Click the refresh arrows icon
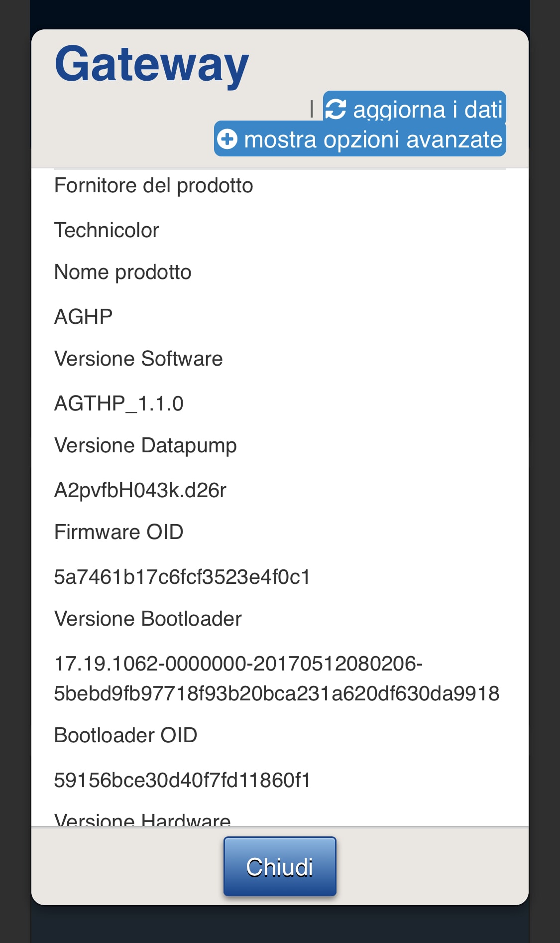The width and height of the screenshot is (560, 943). [336, 110]
